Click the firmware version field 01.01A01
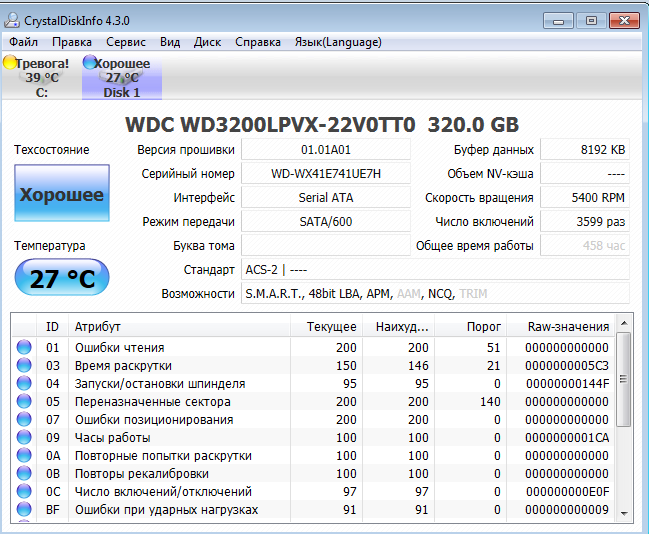Screen dimensions: 649x534 (x=326, y=149)
